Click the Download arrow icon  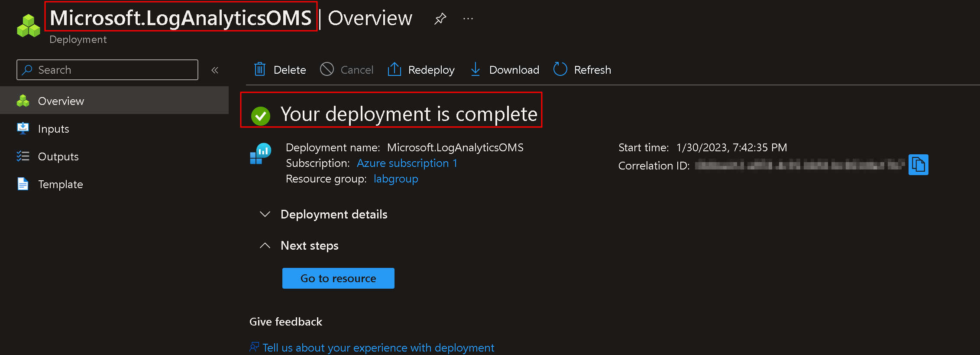[475, 69]
